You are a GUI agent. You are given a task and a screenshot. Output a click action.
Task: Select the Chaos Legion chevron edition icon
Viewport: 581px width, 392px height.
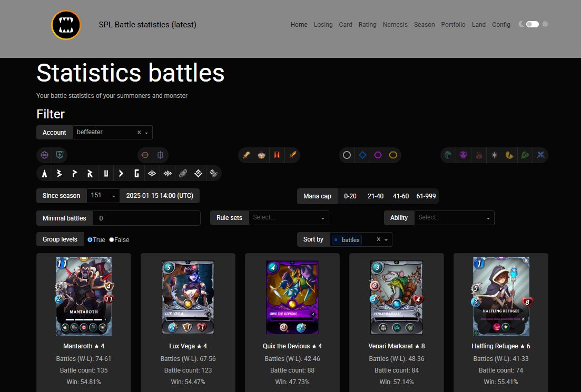(x=121, y=173)
